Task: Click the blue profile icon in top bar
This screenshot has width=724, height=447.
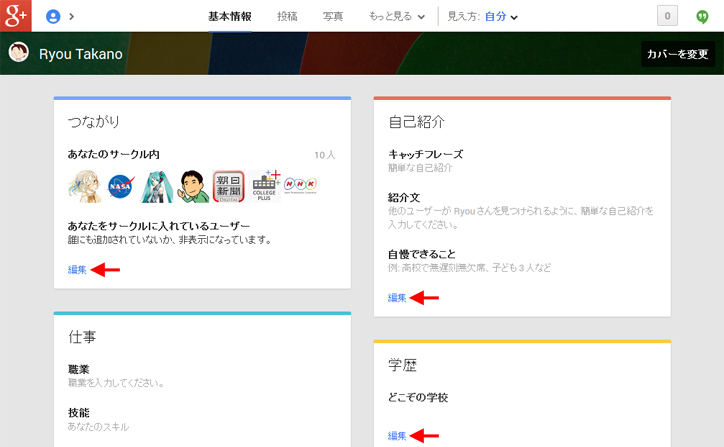Action: point(53,16)
